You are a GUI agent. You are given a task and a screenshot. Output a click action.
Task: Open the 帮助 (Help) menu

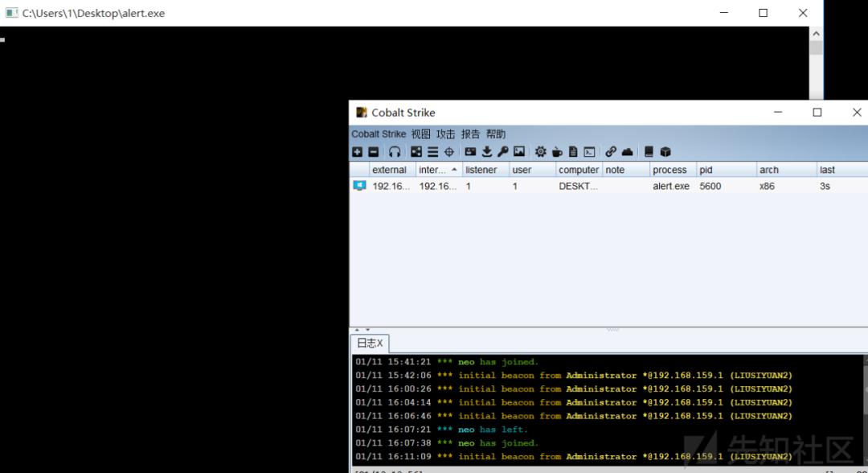(x=496, y=134)
